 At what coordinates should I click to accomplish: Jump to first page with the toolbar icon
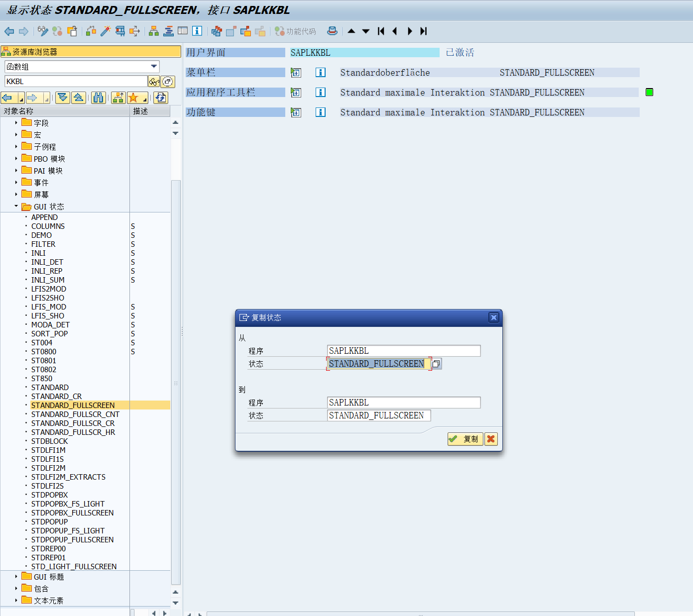(x=381, y=31)
